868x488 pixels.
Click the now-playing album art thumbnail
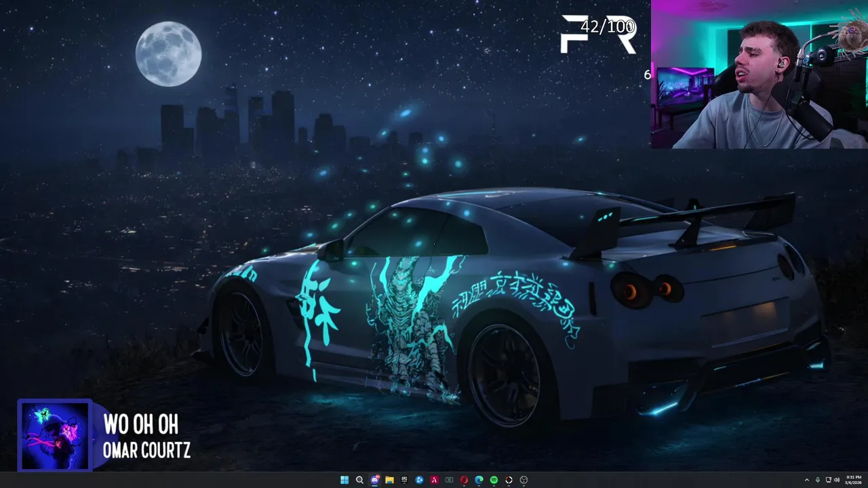(54, 435)
